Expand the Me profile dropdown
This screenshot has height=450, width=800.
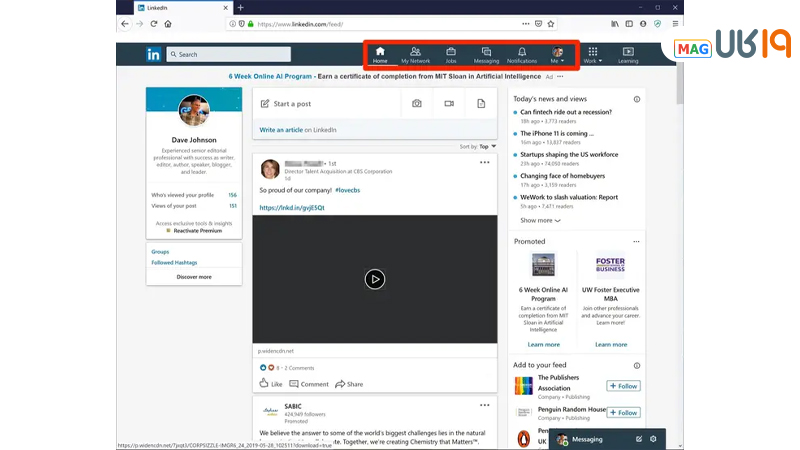557,54
